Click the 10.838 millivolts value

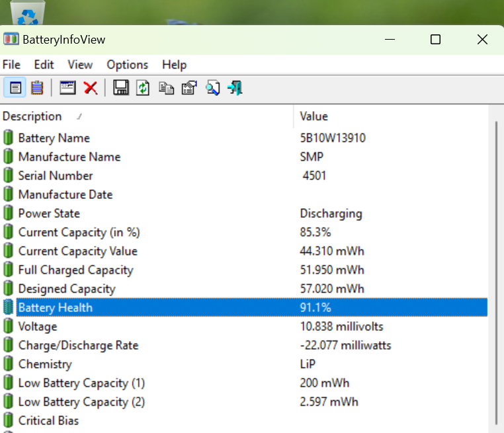[x=342, y=327]
